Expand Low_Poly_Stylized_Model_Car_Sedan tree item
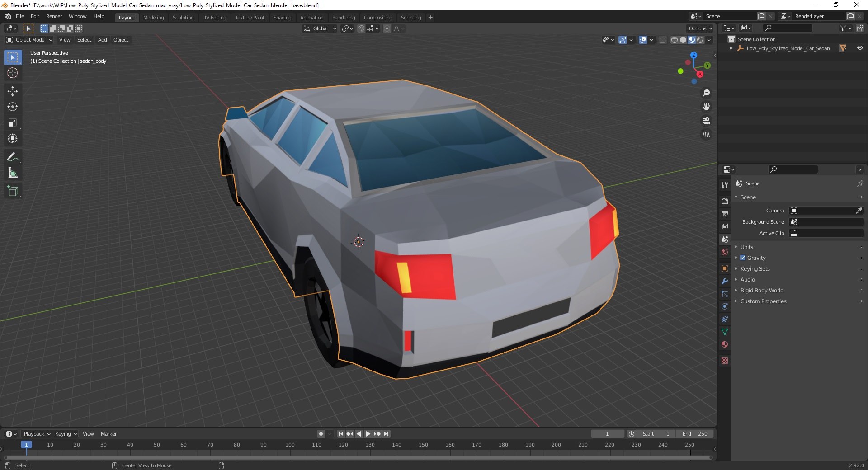The width and height of the screenshot is (868, 470). tap(731, 48)
